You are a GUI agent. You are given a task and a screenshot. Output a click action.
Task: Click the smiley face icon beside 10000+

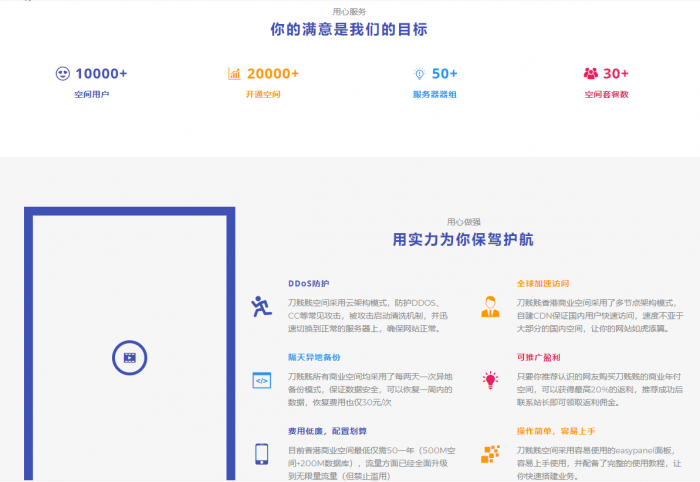(62, 73)
